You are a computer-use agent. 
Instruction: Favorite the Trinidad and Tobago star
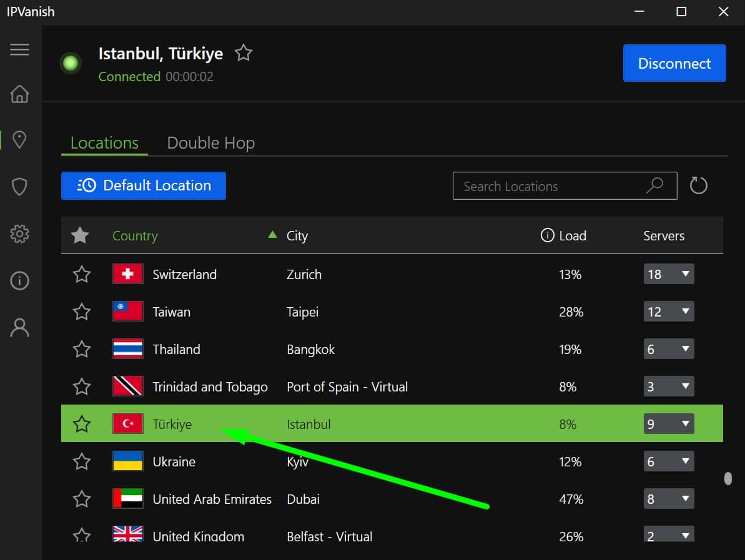(82, 386)
